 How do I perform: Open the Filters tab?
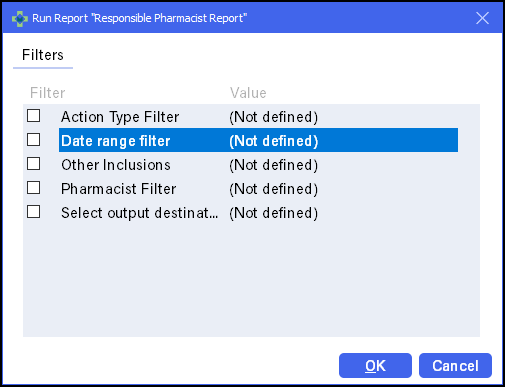pyautogui.click(x=43, y=55)
